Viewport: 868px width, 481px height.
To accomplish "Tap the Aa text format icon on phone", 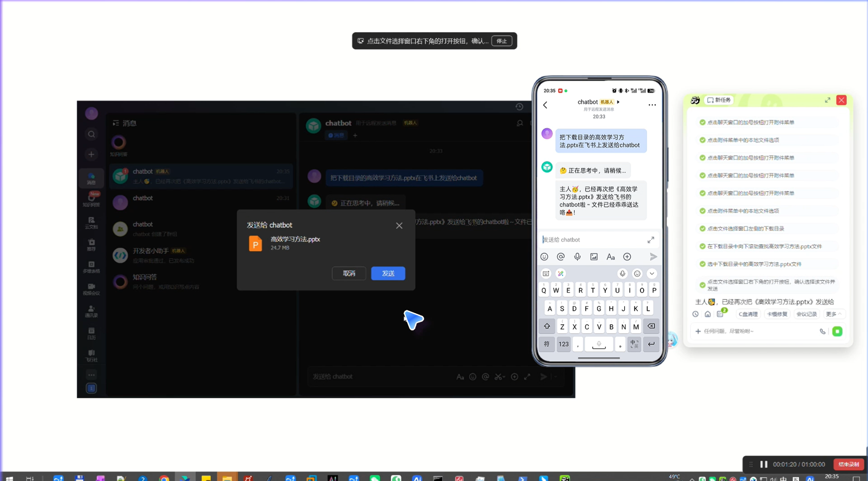I will (x=610, y=257).
